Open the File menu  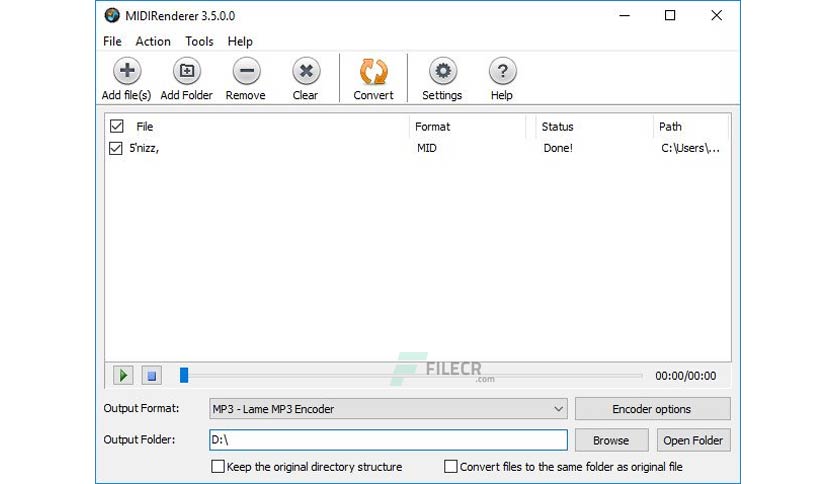click(x=112, y=42)
